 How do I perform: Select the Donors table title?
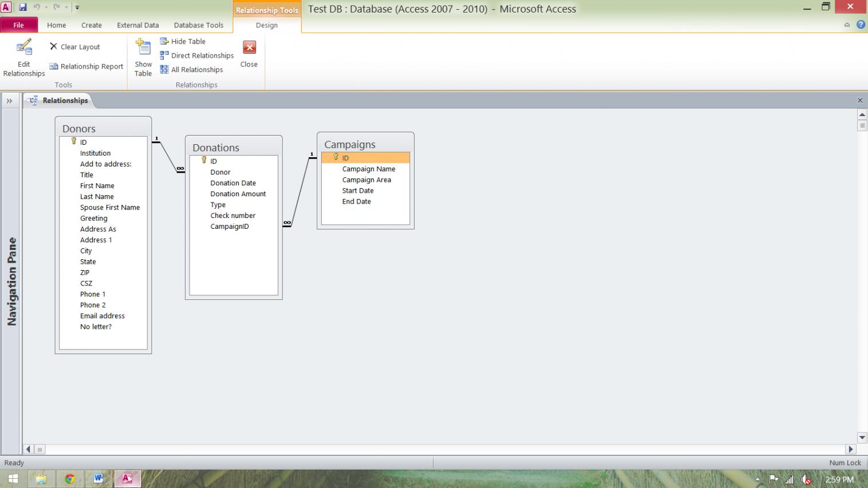pyautogui.click(x=79, y=129)
